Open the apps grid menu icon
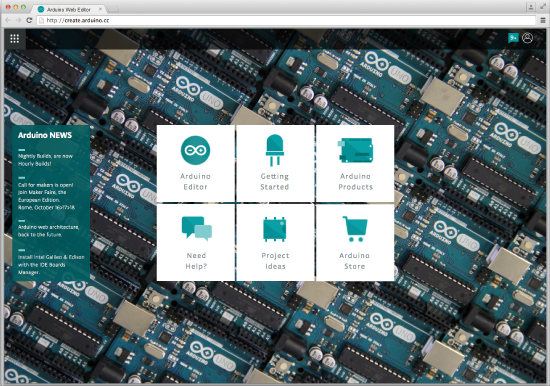 pyautogui.click(x=15, y=39)
